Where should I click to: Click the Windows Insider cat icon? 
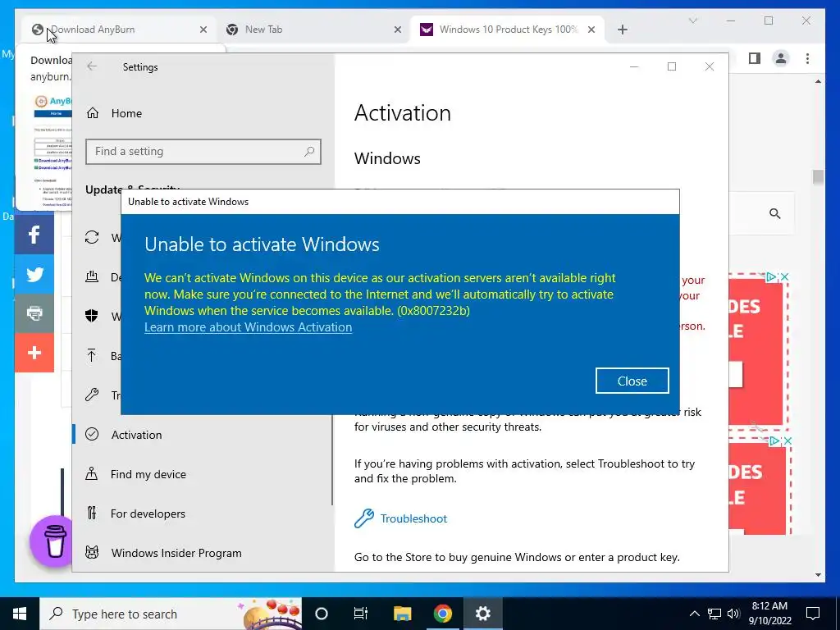coord(92,552)
